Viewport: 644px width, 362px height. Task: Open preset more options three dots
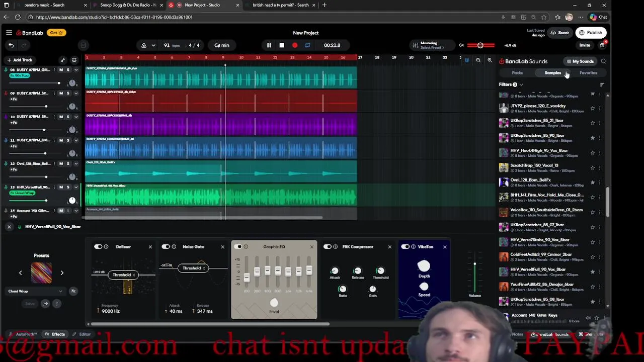coord(57,304)
